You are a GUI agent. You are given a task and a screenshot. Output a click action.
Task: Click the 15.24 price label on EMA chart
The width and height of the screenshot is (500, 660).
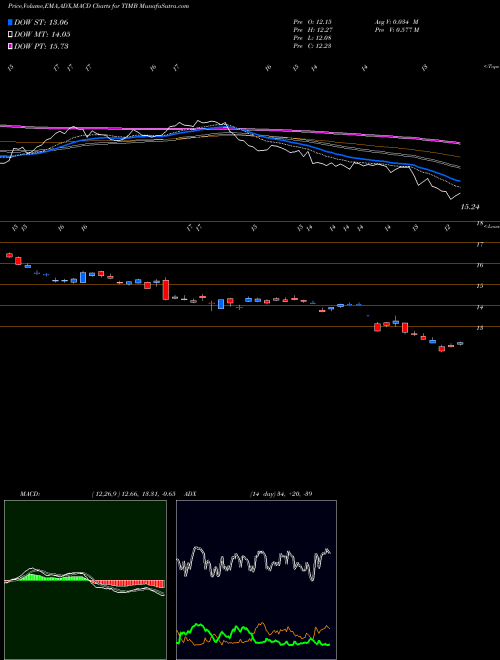point(470,207)
